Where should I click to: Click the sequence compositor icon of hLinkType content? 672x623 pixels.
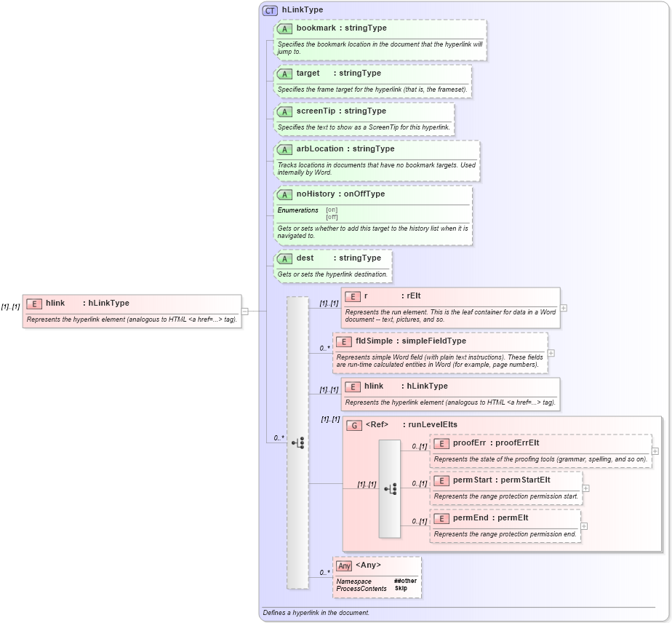(296, 440)
